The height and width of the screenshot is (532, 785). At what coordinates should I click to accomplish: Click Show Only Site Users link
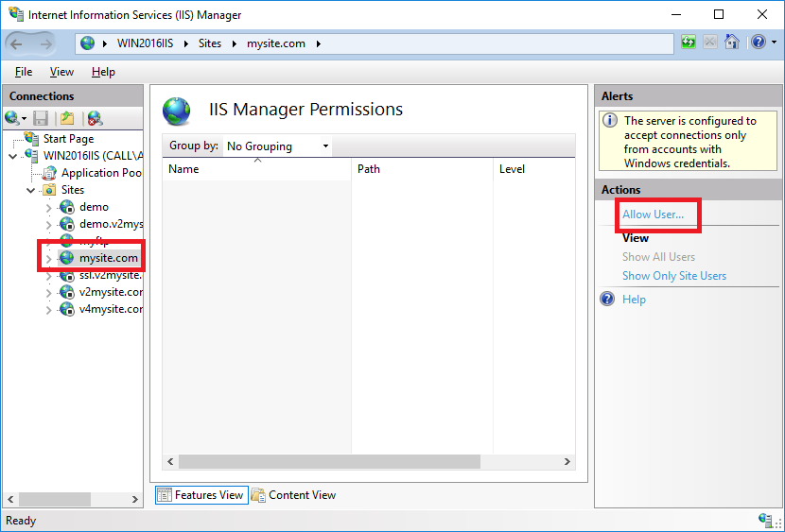tap(673, 276)
